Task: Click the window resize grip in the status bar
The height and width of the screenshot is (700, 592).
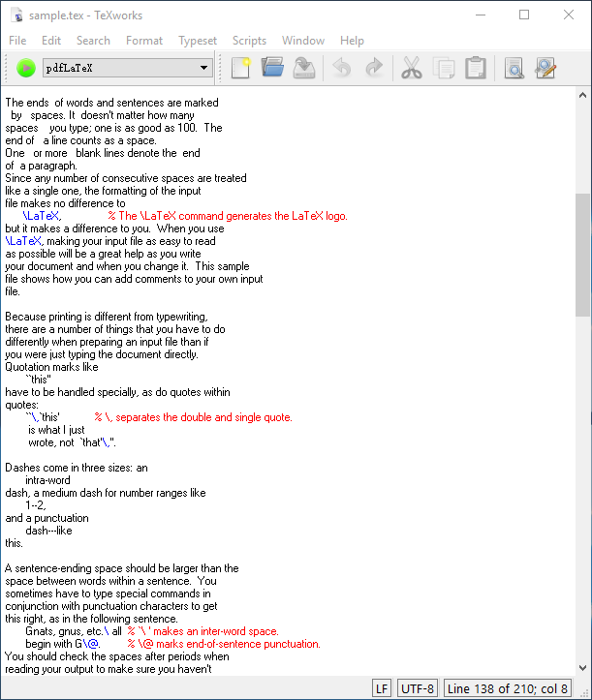Action: pos(583,692)
